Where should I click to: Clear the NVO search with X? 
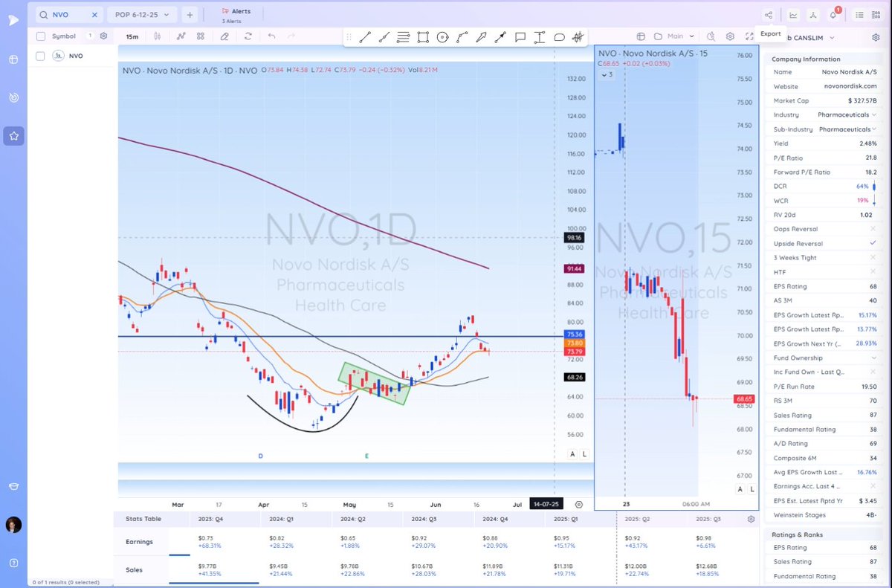tap(94, 14)
